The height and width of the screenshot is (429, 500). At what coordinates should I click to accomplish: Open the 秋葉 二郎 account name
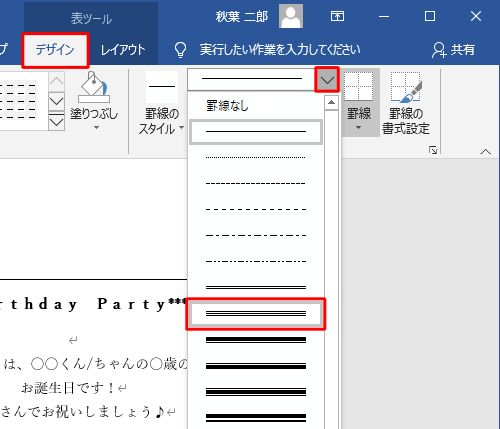pyautogui.click(x=242, y=16)
